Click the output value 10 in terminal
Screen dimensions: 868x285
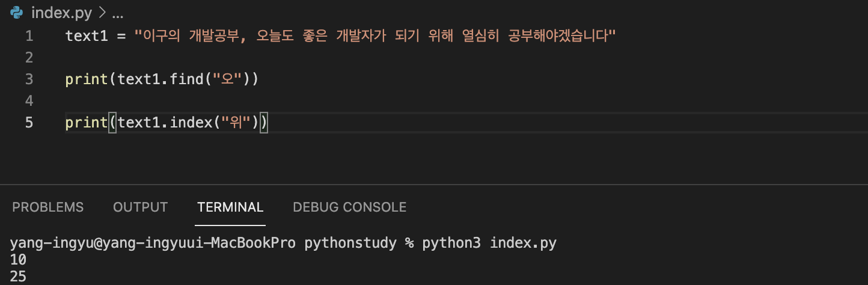(x=18, y=260)
